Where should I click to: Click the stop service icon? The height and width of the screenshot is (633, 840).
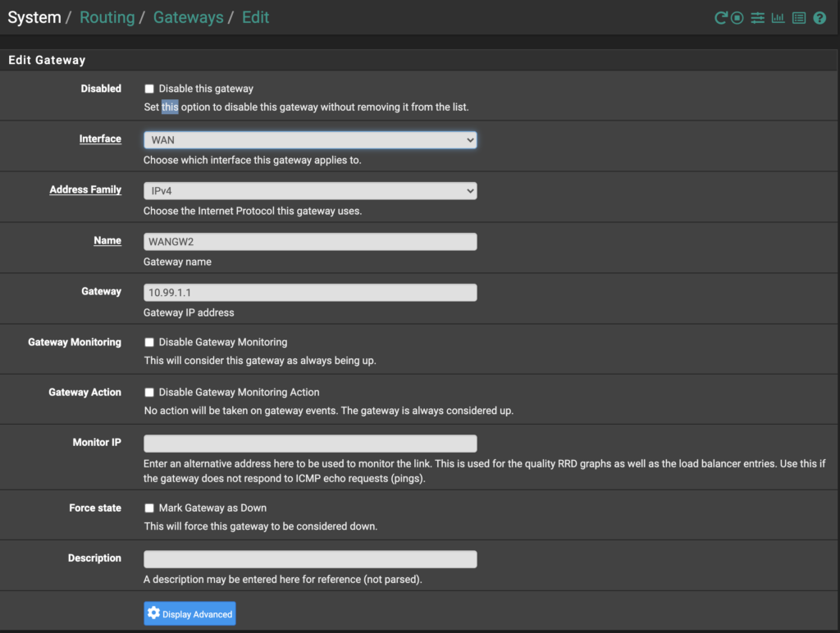(x=737, y=18)
